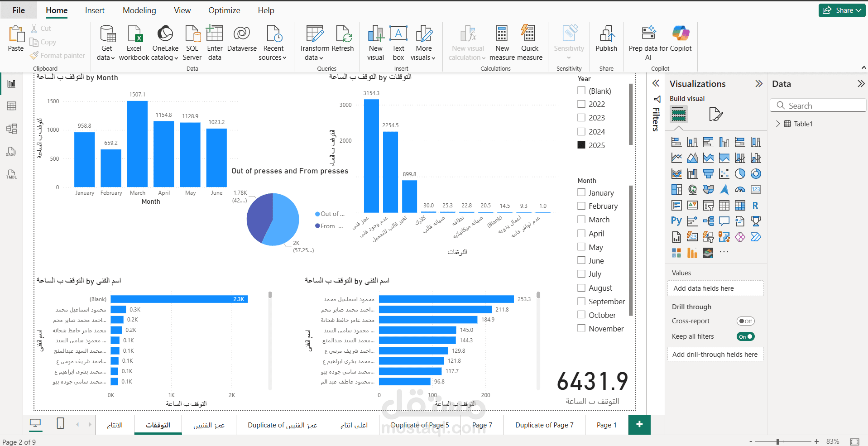
Task: Switch to the Optimize ribbon tab
Action: click(224, 10)
